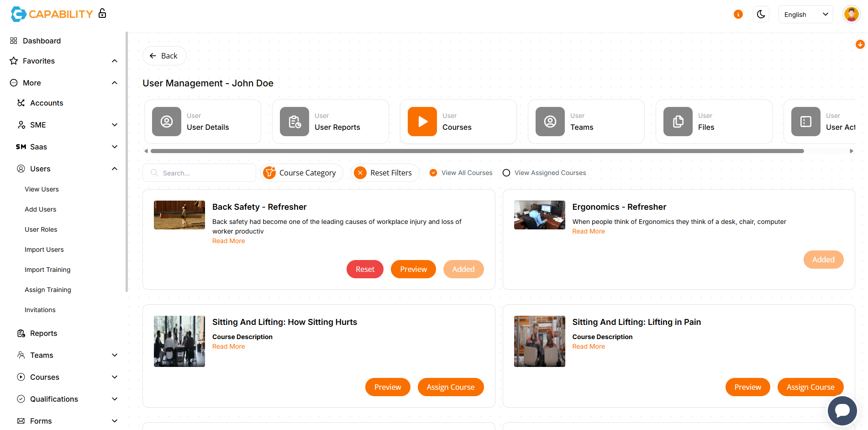Click the orange info icon in header

738,14
